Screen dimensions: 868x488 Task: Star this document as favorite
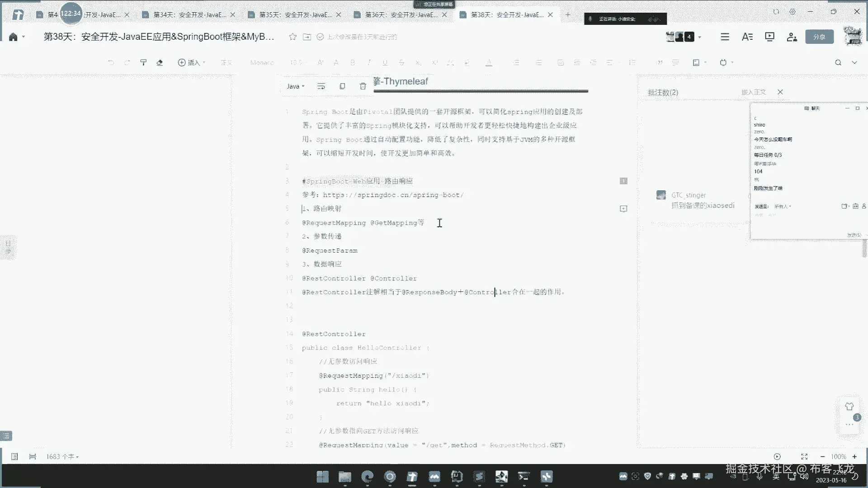tap(292, 37)
